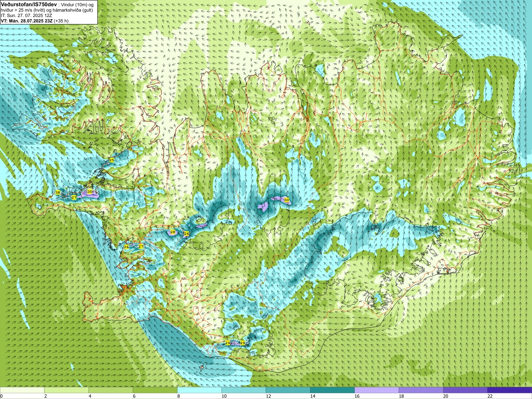
Task: Click the legend tick label 16
Action: click(357, 397)
